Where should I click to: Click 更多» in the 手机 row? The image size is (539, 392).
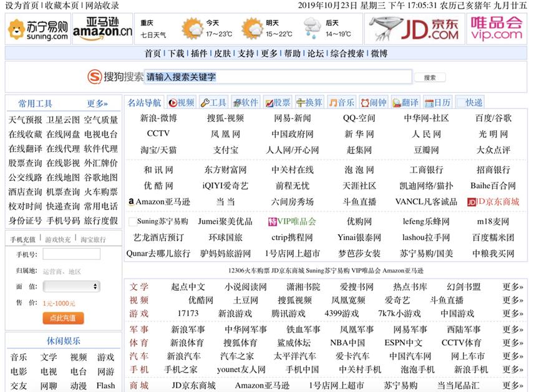pos(513,370)
